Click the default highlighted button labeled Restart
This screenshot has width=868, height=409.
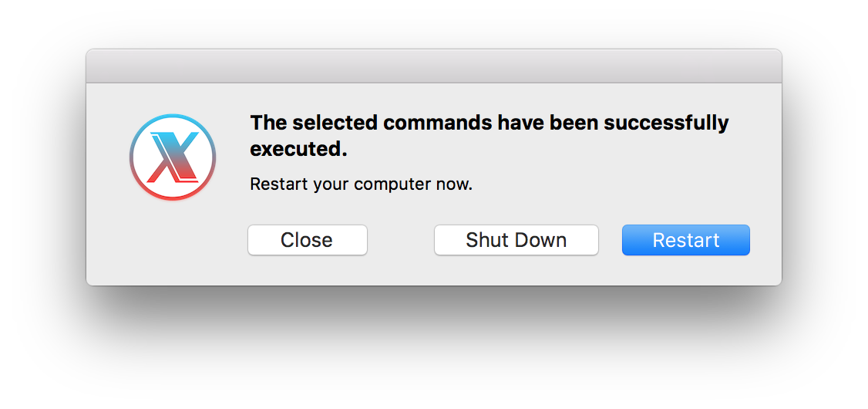(686, 240)
